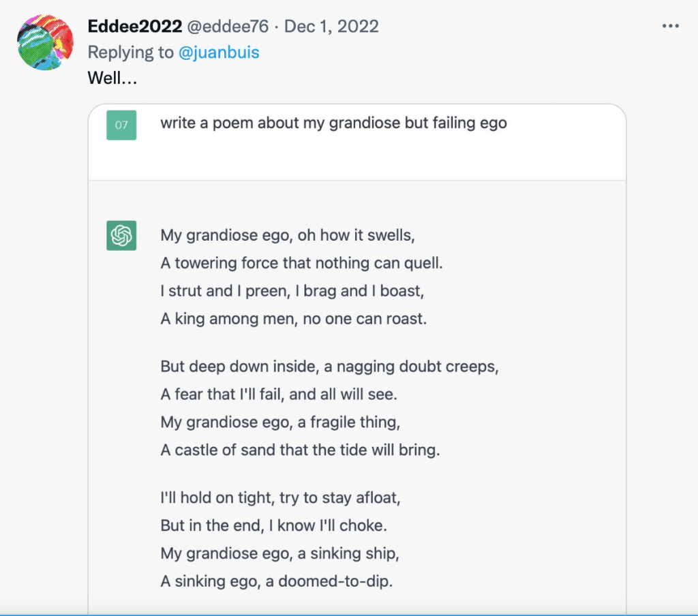Select the "A king among men" line
Viewport: 698px width, 616px height.
click(x=293, y=318)
